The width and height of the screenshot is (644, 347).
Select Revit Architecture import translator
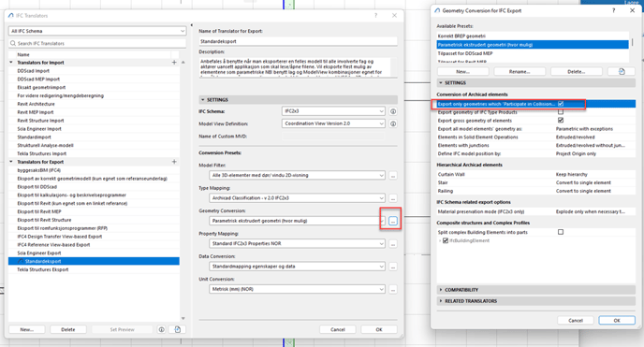94,104
